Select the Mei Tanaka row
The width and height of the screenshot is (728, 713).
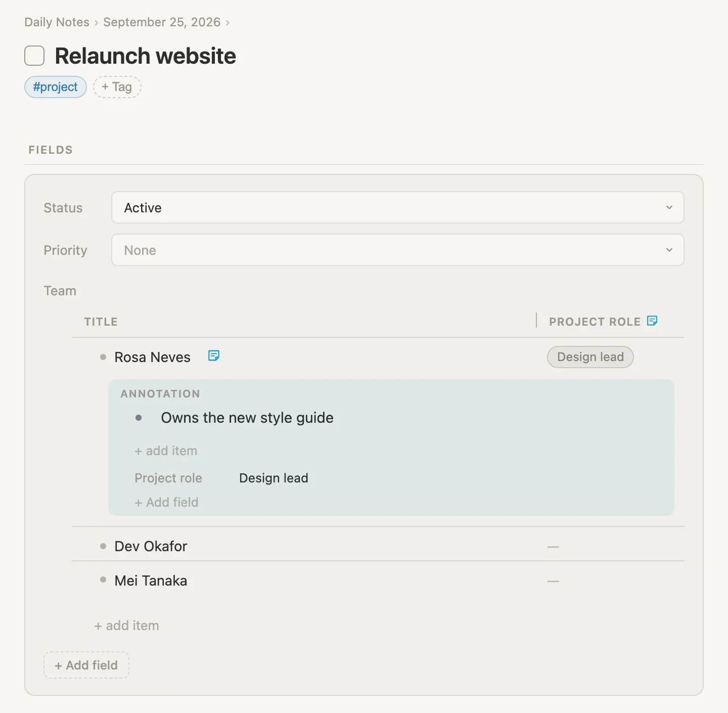point(378,581)
